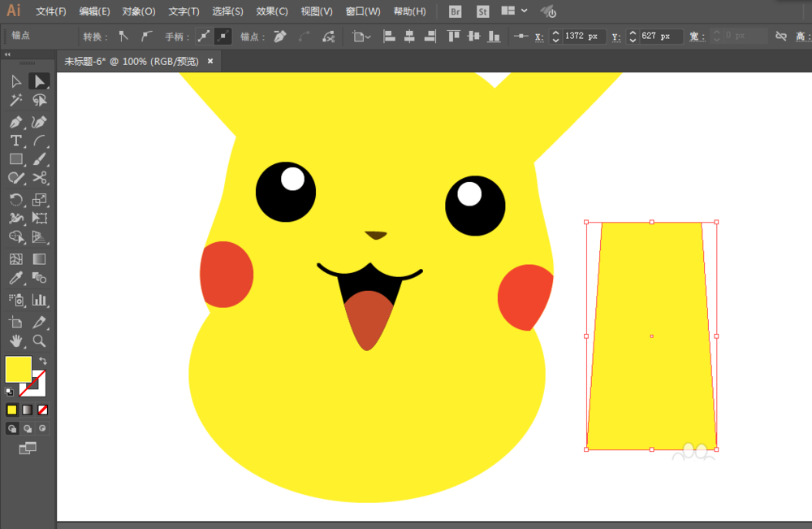This screenshot has width=812, height=529.
Task: Select the Magic Wand tool
Action: pos(16,100)
